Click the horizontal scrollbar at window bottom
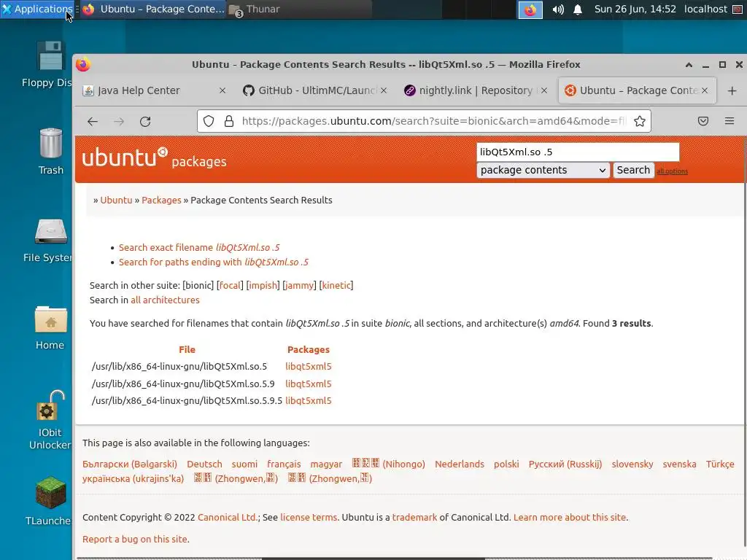The height and width of the screenshot is (560, 747). (x=374, y=558)
